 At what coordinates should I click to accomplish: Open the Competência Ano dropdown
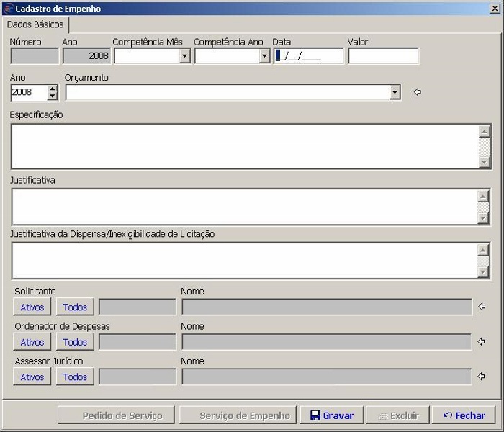(x=264, y=56)
